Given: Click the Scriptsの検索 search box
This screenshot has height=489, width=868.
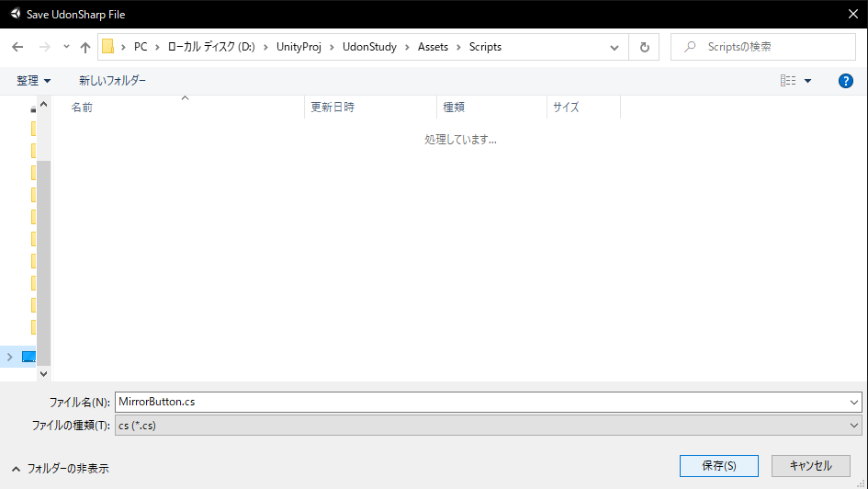Looking at the screenshot, I should point(763,47).
